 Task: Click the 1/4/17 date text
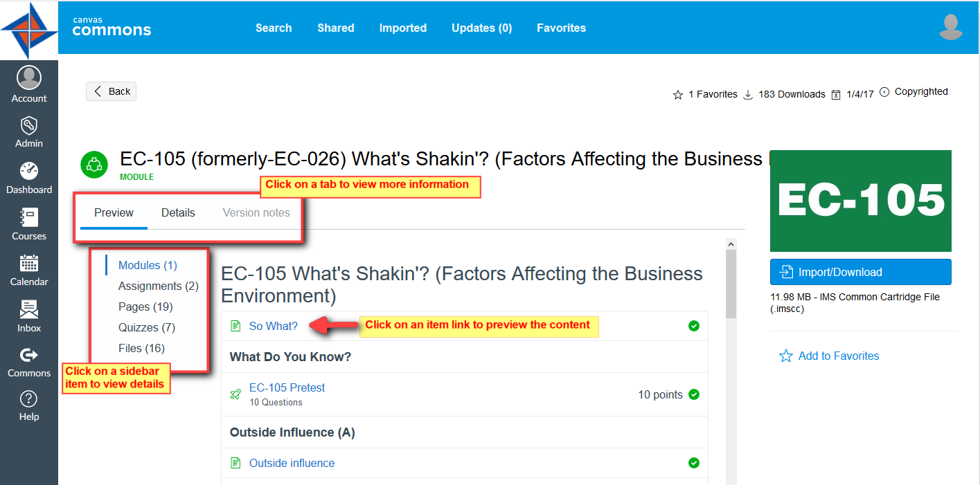pos(860,94)
